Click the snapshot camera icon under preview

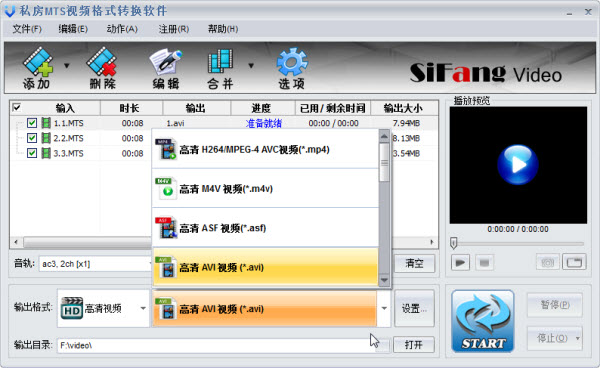point(547,262)
